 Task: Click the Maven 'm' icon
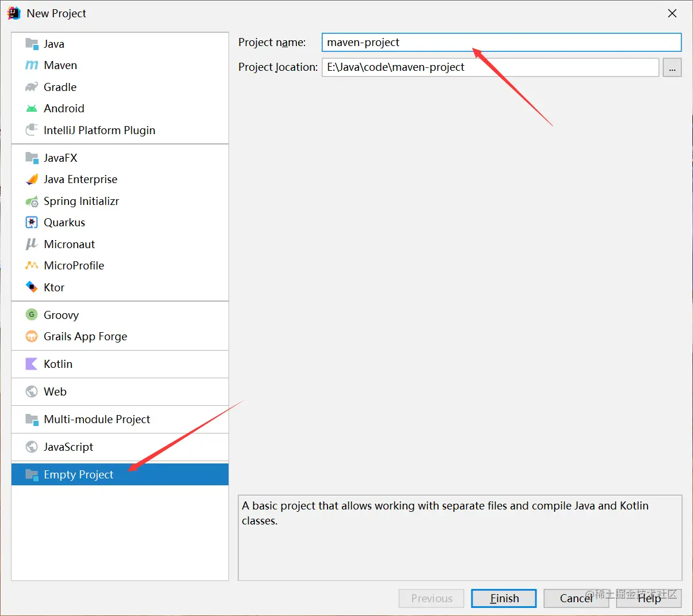click(32, 66)
